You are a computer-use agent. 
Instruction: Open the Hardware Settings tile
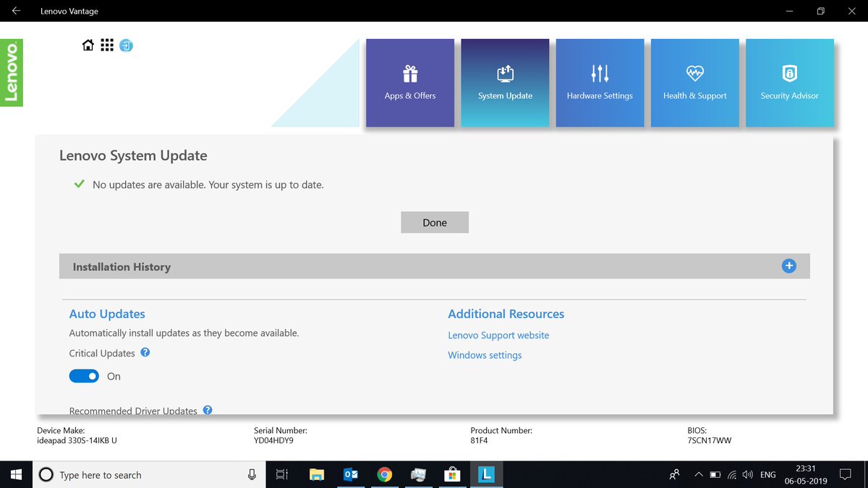(600, 83)
